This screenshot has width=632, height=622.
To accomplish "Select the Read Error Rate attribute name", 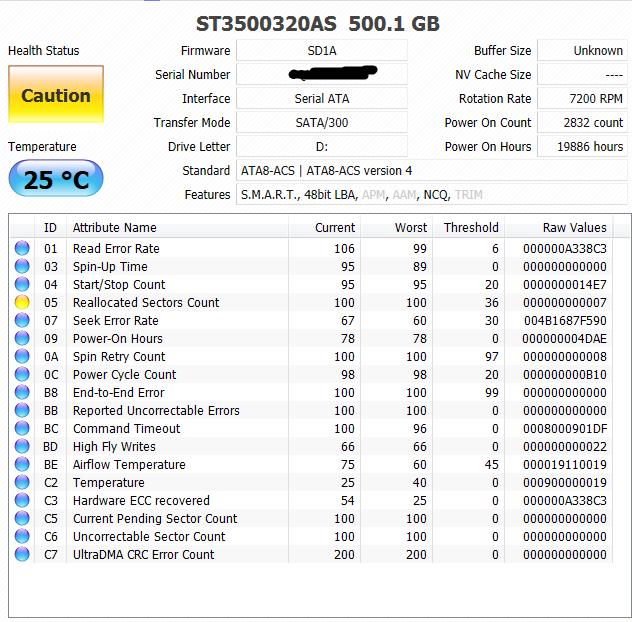I will point(116,248).
